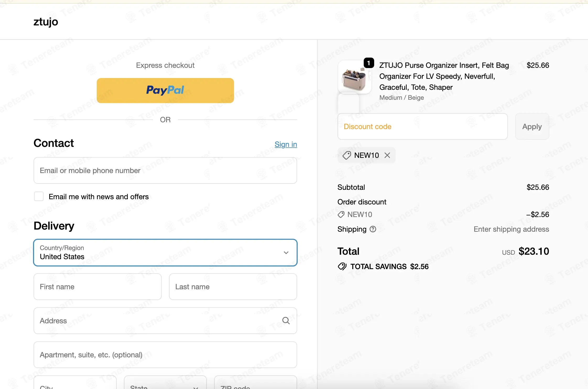Viewport: 588px width, 389px height.
Task: Click the item quantity badge showing 1
Action: coord(369,63)
